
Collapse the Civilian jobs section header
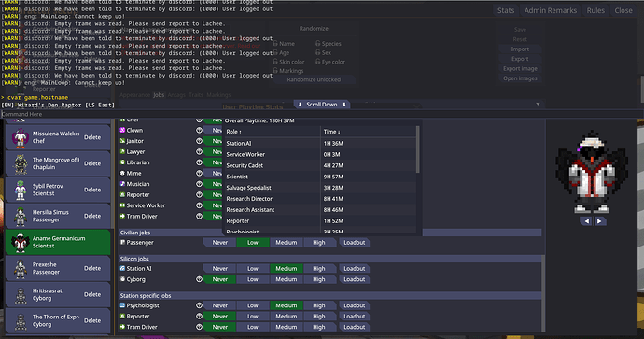330,233
